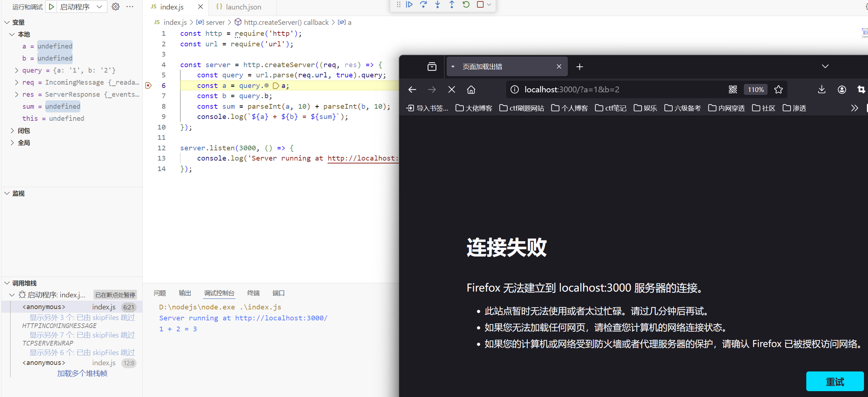Restart the debug session
868x397 pixels.
pos(466,5)
